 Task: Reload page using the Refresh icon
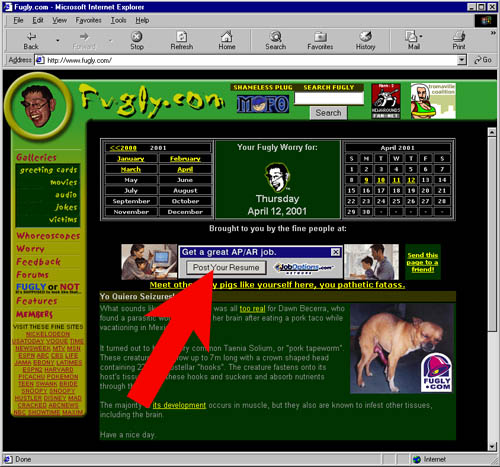click(182, 36)
